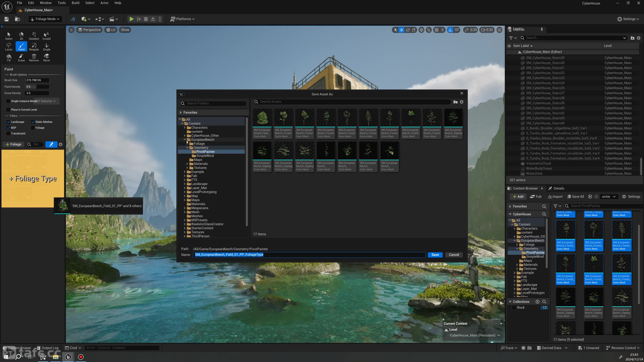
Task: Open the viewport hamburger menu
Action: coord(71,30)
